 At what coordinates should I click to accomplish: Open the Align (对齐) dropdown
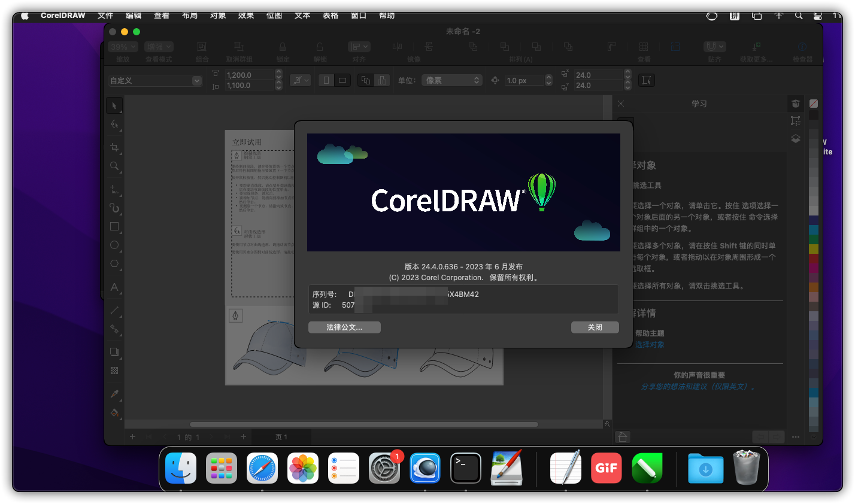coord(359,47)
